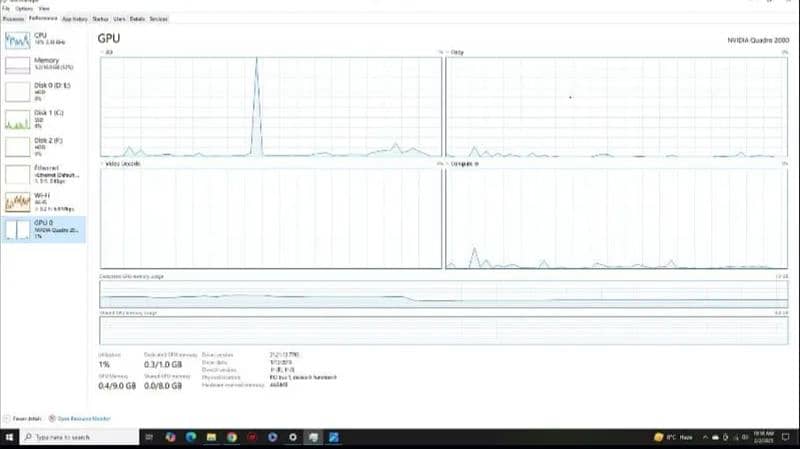Image resolution: width=800 pixels, height=449 pixels.
Task: Select the Memory entry in the sidebar
Action: click(x=43, y=65)
